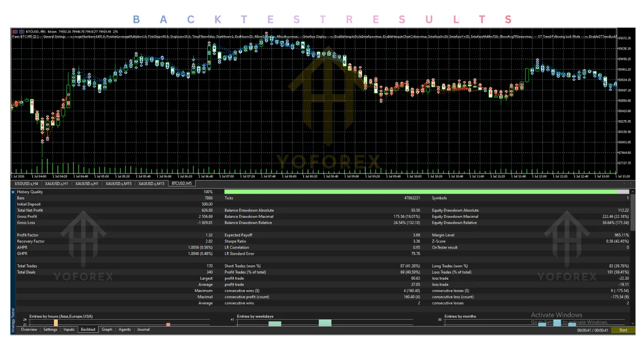Image resolution: width=644 pixels, height=362 pixels.
Task: Switch to the Graph tab
Action: [x=107, y=330]
